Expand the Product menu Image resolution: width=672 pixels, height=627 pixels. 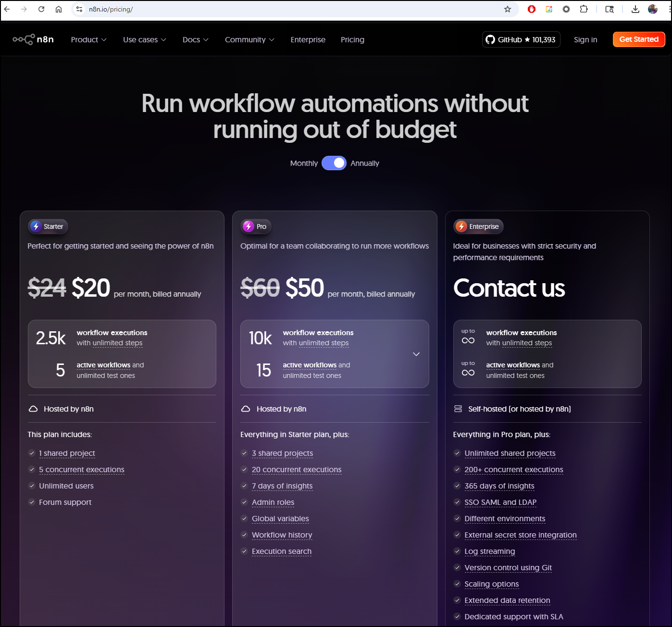(x=89, y=40)
